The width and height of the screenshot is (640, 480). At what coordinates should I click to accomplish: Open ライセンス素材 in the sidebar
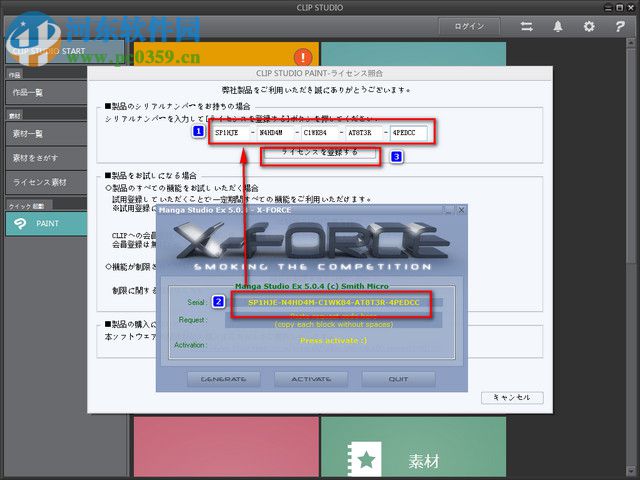coord(46,182)
